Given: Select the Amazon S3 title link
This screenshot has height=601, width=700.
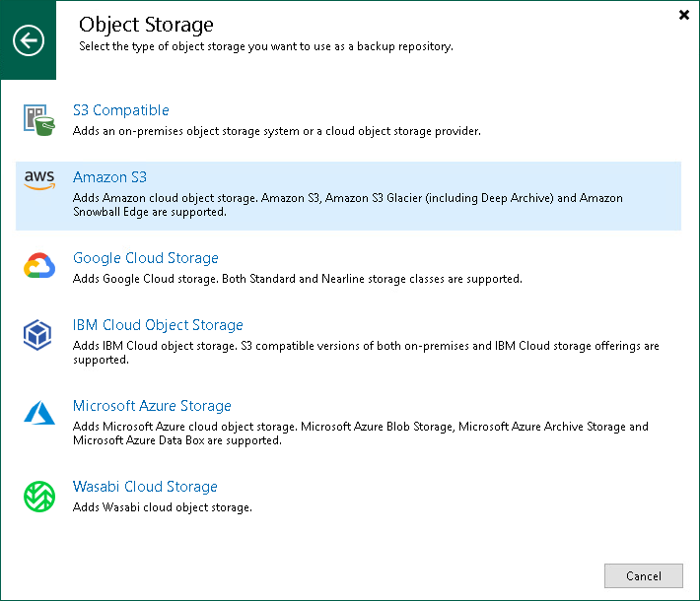Looking at the screenshot, I should [109, 177].
